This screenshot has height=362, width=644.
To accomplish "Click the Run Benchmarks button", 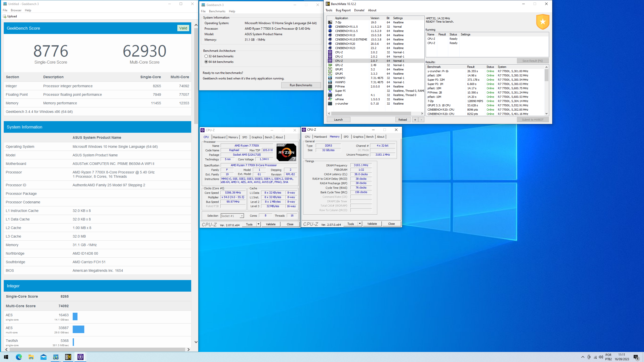I will tap(301, 85).
